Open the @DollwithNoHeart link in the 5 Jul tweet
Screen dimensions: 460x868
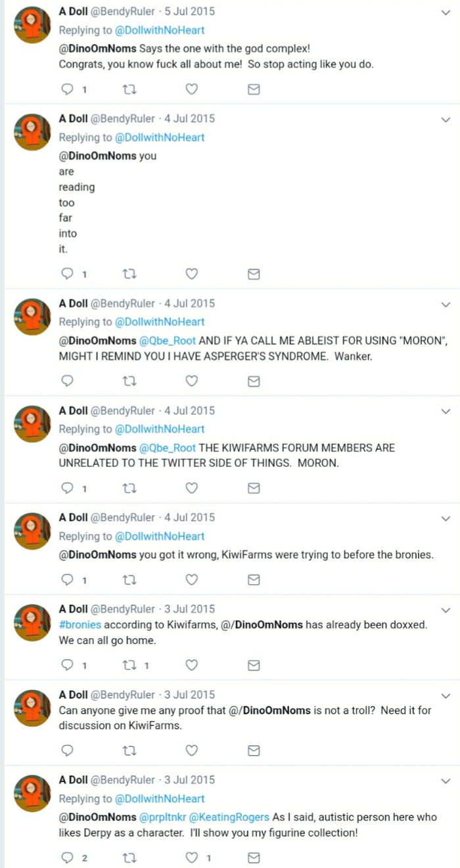click(160, 30)
